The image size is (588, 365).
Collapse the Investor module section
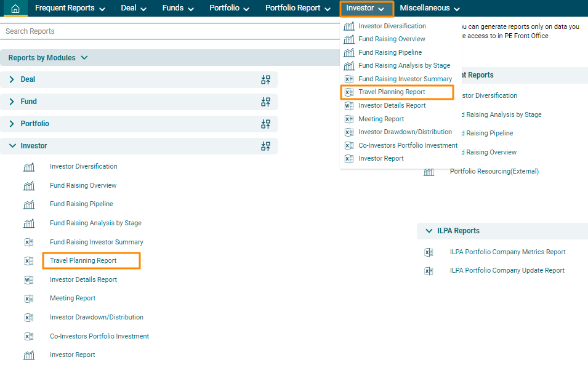coord(12,146)
